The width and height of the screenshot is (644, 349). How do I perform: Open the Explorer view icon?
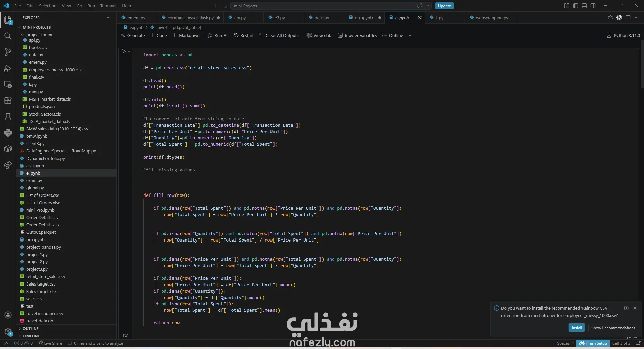tap(8, 20)
